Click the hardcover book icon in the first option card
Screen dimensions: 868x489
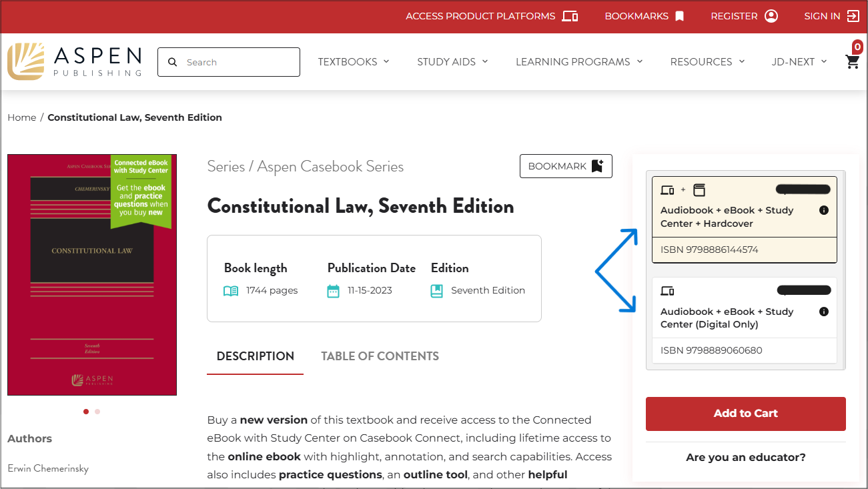699,190
